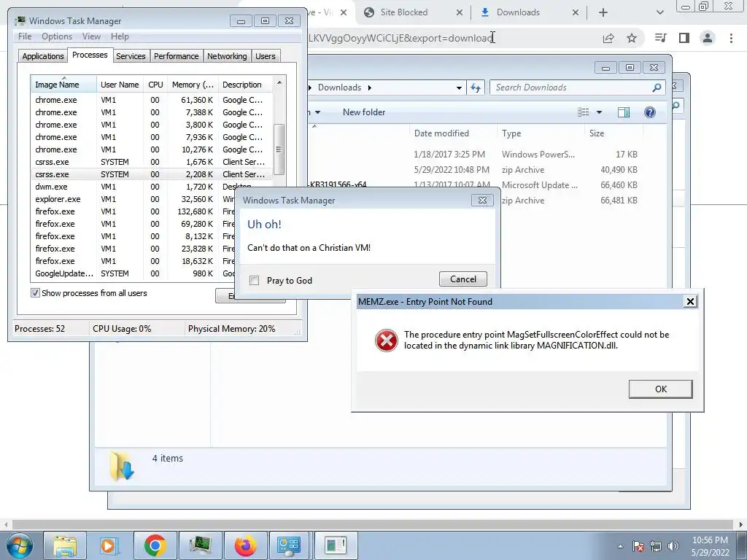Sort processes by CPU column
Screen dimensions: 747x560
point(155,85)
